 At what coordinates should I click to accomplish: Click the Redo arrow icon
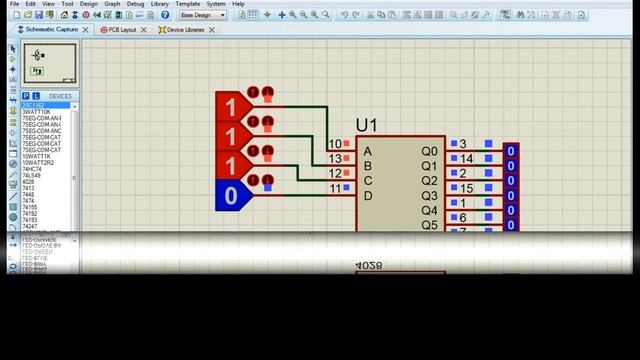[x=356, y=15]
